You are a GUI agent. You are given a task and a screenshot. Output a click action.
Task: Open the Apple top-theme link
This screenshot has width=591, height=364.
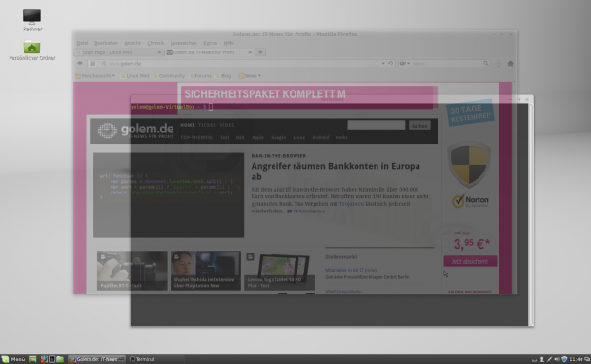coord(257,137)
